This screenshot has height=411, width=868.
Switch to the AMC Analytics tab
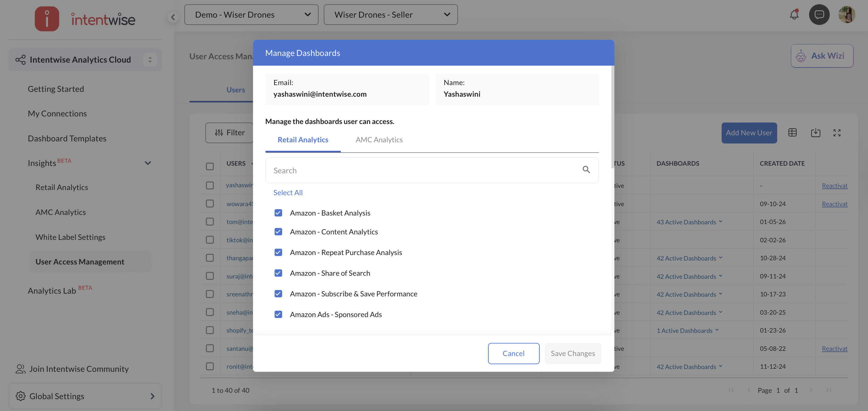point(379,140)
